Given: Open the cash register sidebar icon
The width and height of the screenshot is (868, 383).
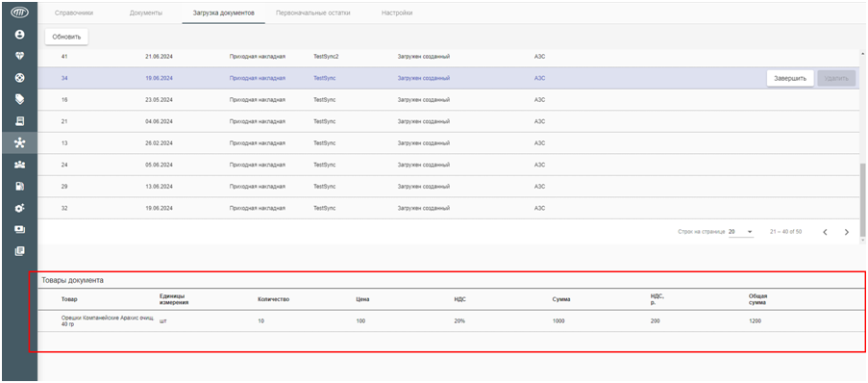Looking at the screenshot, I should (x=19, y=121).
